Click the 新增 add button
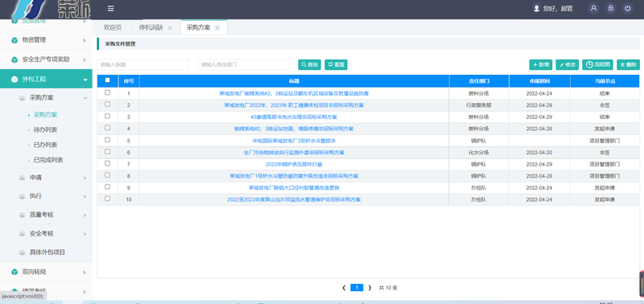 (x=541, y=65)
